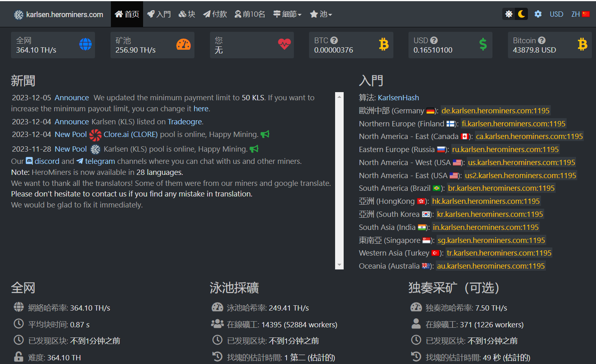The width and height of the screenshot is (596, 364).
Task: Click megaphone icon after Karlsen pool announcement
Action: pos(254,149)
